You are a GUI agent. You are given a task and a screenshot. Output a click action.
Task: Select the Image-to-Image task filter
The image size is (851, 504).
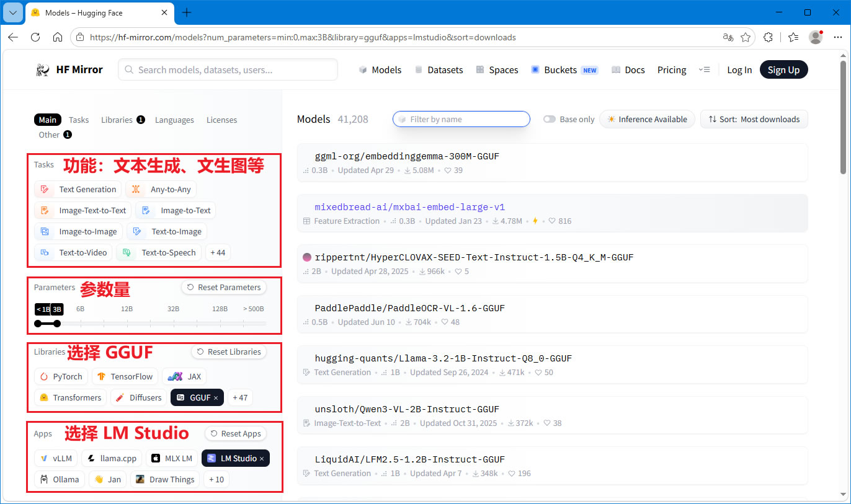click(x=79, y=232)
